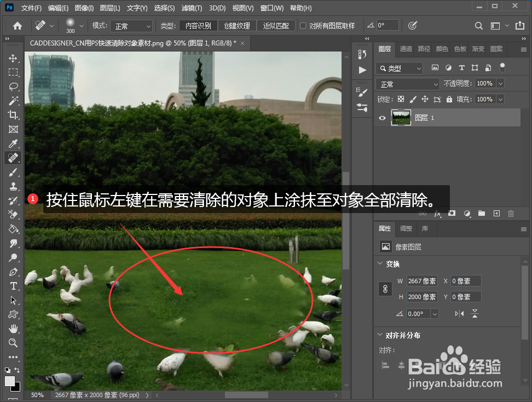The image size is (532, 402).
Task: Select the Crop tool
Action: 13,115
